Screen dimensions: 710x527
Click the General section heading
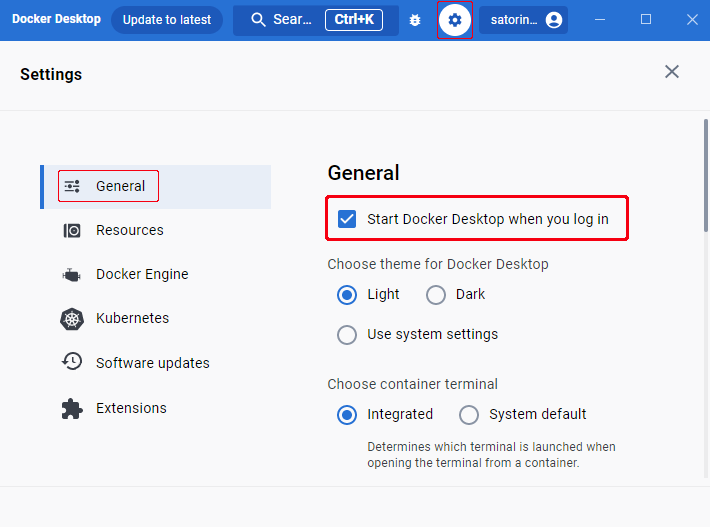363,173
